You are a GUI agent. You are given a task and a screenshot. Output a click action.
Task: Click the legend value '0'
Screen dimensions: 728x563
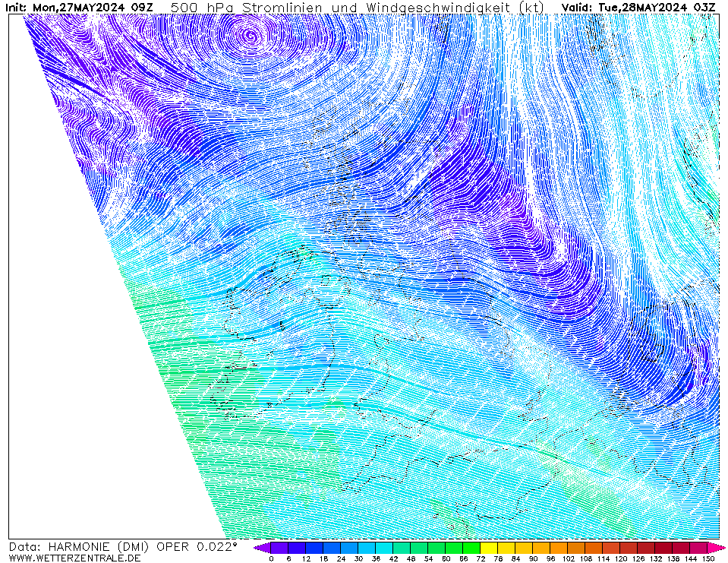click(x=272, y=558)
